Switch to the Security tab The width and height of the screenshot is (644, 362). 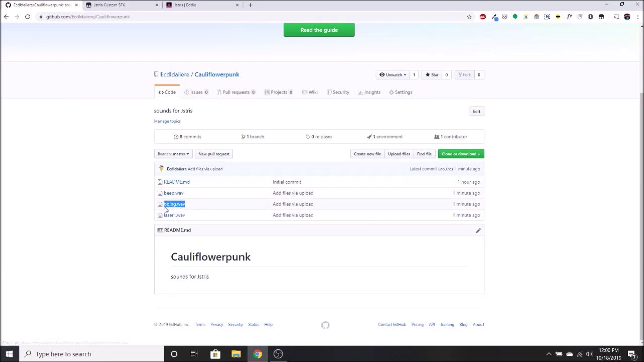point(338,92)
